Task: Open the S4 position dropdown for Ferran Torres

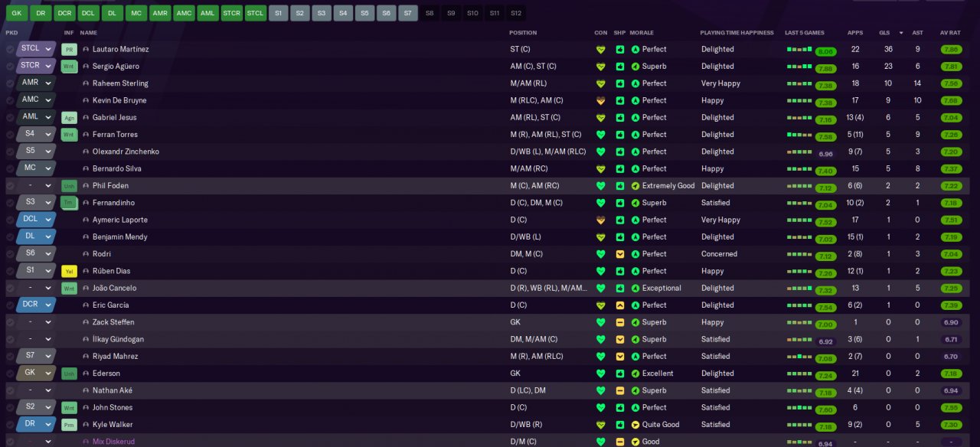Action: click(36, 134)
